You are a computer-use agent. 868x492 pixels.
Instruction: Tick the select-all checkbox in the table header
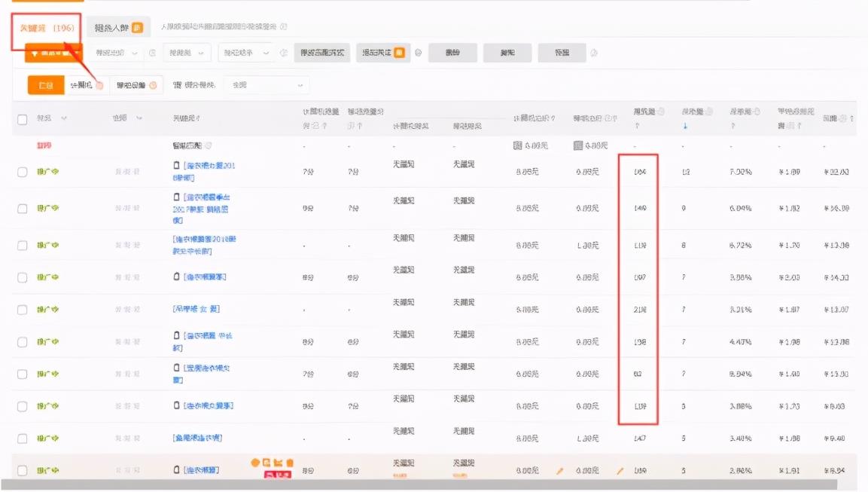point(22,119)
